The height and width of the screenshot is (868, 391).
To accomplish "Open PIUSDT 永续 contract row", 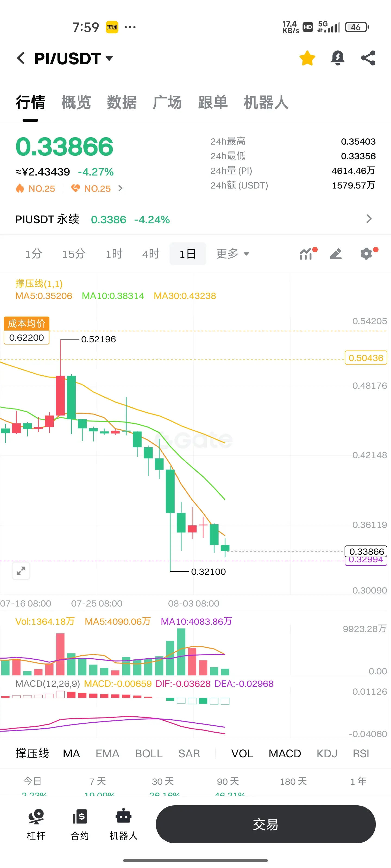I will pos(195,219).
